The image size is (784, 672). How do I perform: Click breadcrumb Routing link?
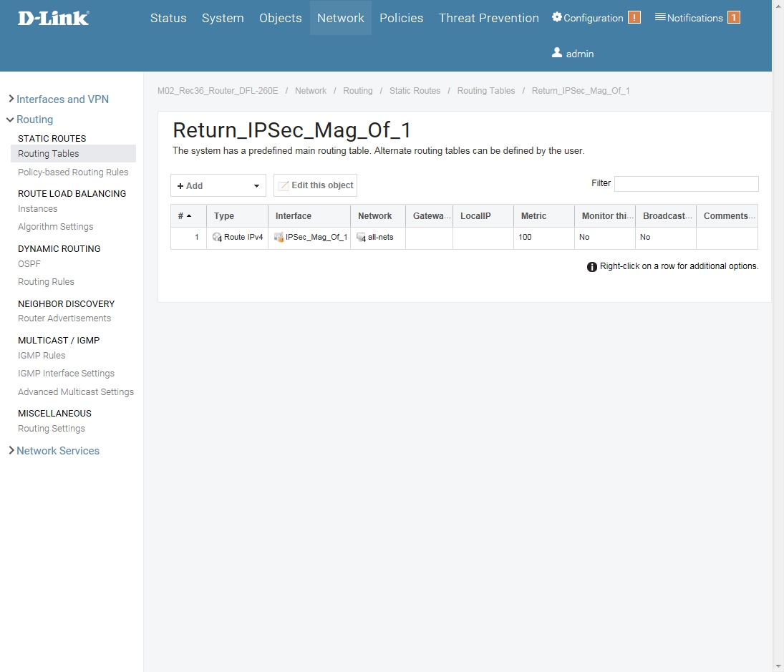click(x=357, y=90)
